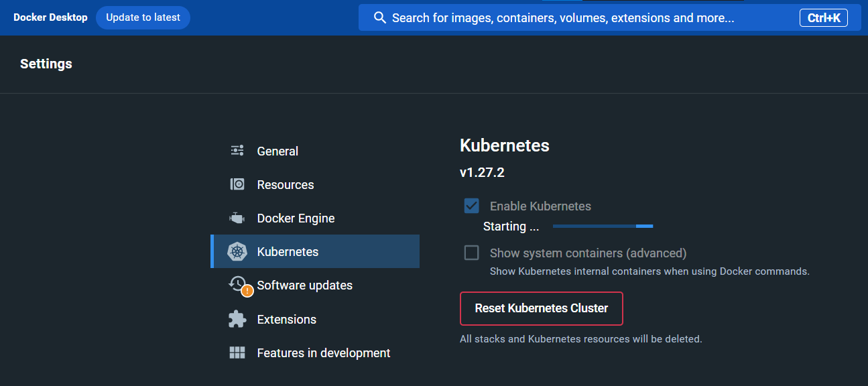Click the v1.27.2 version text
Viewport: 868px width, 386px height.
(482, 172)
